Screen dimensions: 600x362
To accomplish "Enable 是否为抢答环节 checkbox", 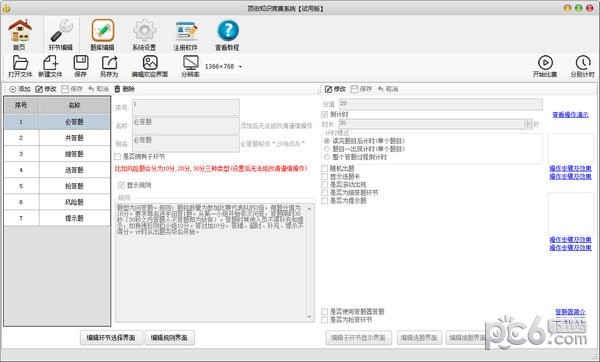I will point(324,320).
